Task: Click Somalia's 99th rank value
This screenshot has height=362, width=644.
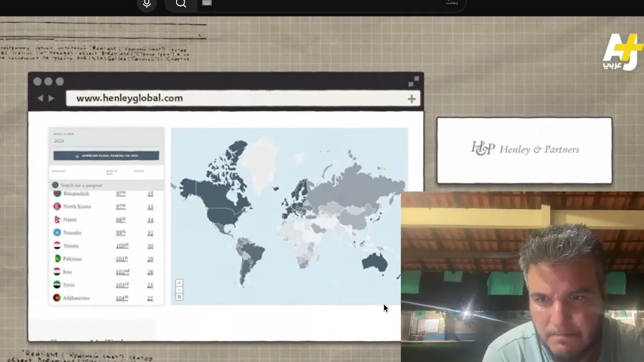Action: click(x=121, y=233)
